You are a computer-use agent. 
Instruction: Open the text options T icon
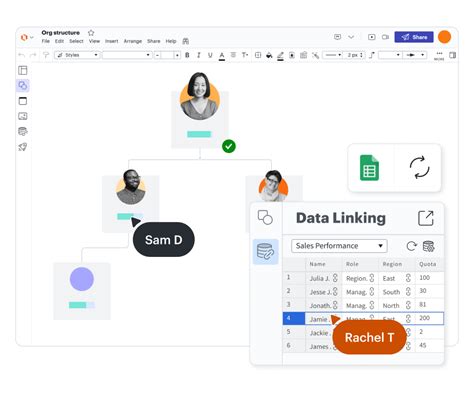245,55
